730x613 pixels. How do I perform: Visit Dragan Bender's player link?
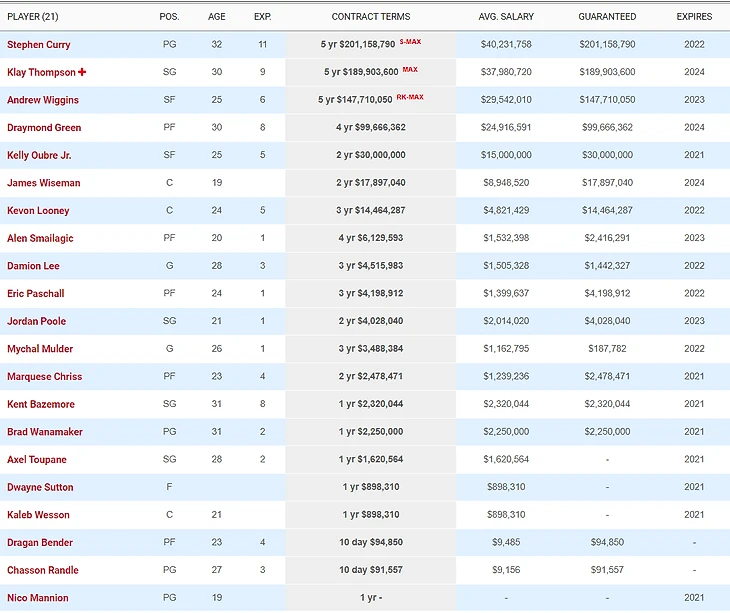click(40, 543)
